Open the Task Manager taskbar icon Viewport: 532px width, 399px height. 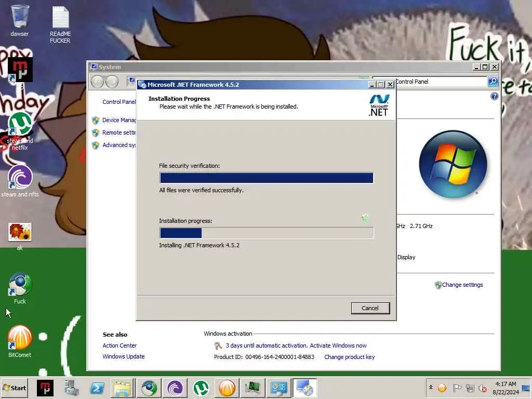(253, 388)
